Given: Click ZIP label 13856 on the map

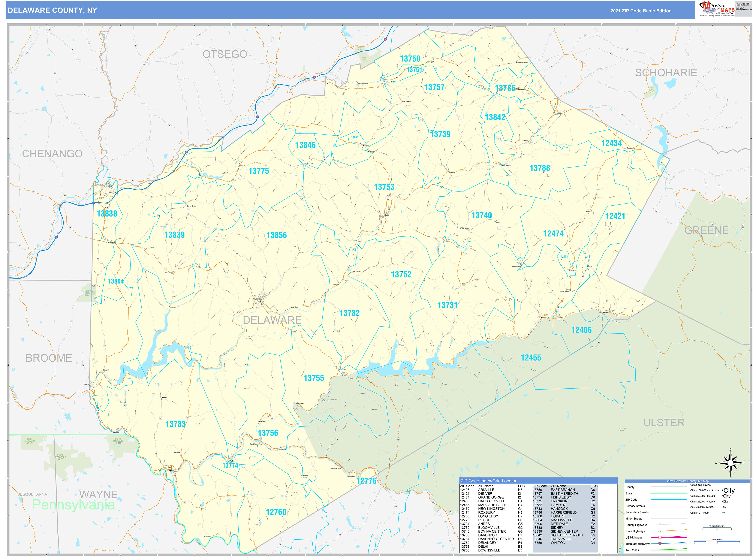Looking at the screenshot, I should pos(277,235).
